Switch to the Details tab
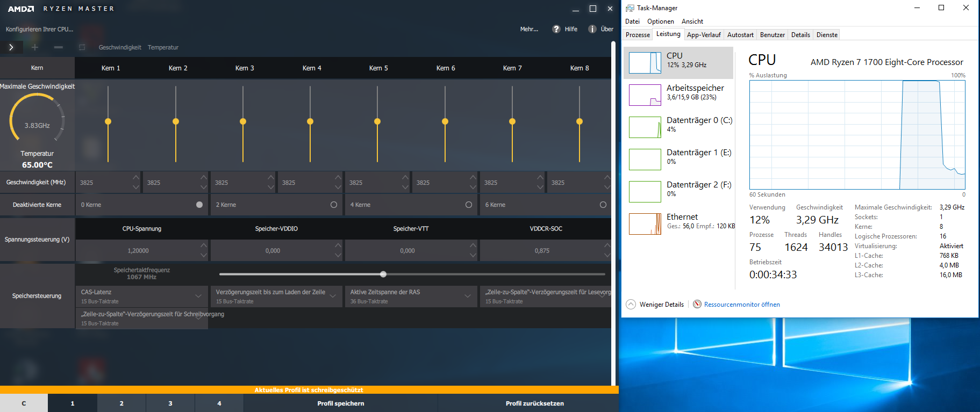Image resolution: width=980 pixels, height=412 pixels. [x=800, y=35]
